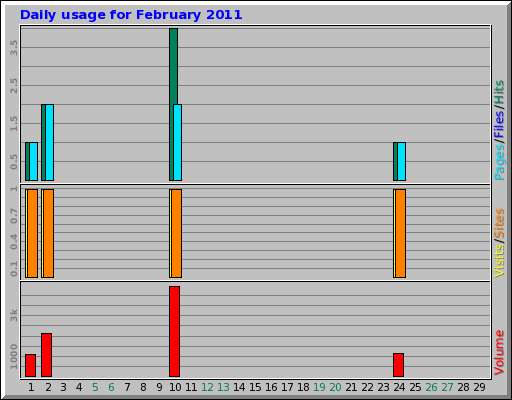Click the day '3' axis label

click(x=63, y=387)
